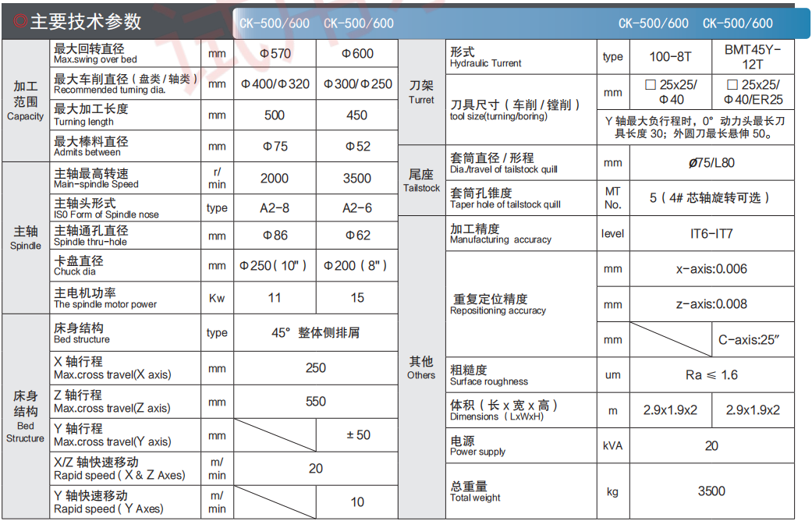Click the Φ400/Φ320 turning diameter cell
Image resolution: width=812 pixels, height=521 pixels.
coord(275,83)
